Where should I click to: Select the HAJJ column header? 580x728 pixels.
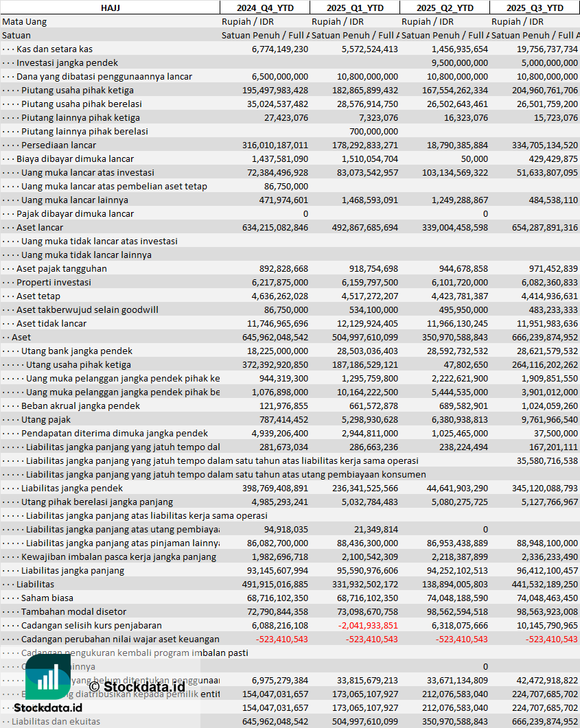pos(110,8)
